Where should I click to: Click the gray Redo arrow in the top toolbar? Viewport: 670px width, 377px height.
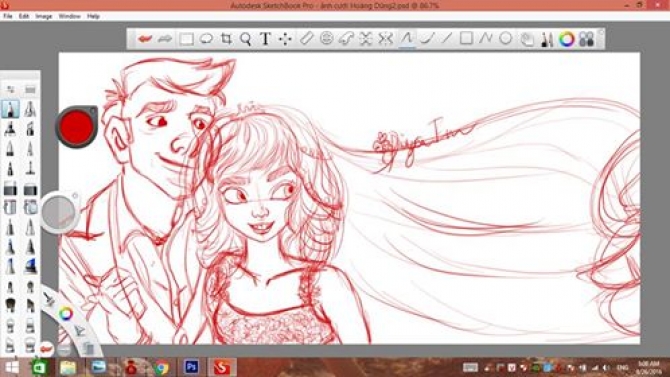pos(165,39)
